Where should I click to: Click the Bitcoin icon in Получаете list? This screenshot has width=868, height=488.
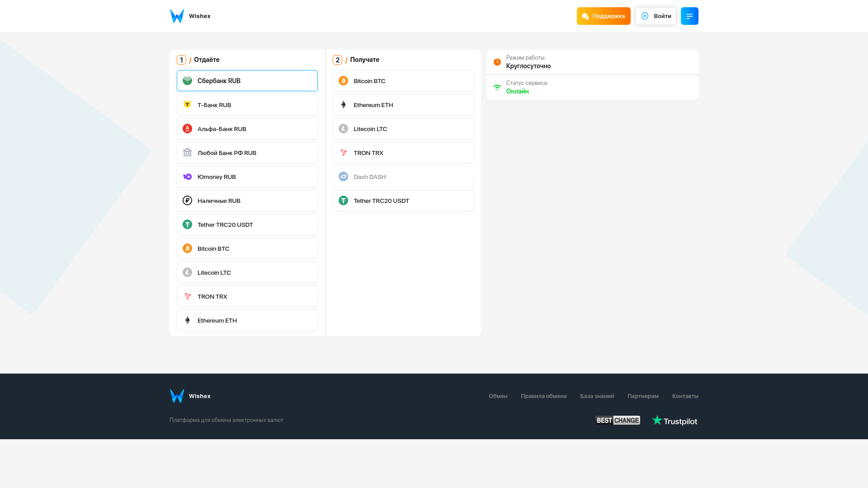[x=343, y=81]
